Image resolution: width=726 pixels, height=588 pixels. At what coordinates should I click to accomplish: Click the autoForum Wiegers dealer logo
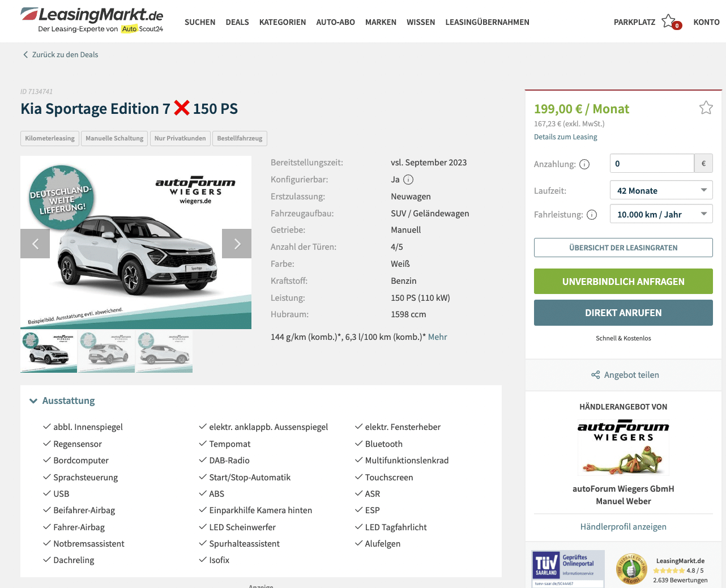(x=623, y=447)
